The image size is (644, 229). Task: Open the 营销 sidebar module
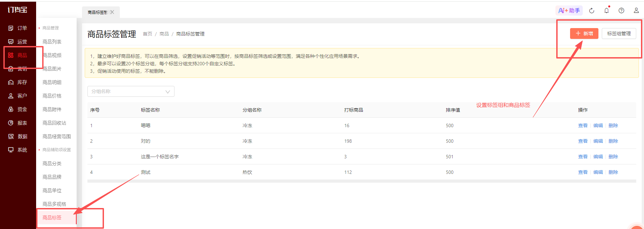pyautogui.click(x=18, y=69)
